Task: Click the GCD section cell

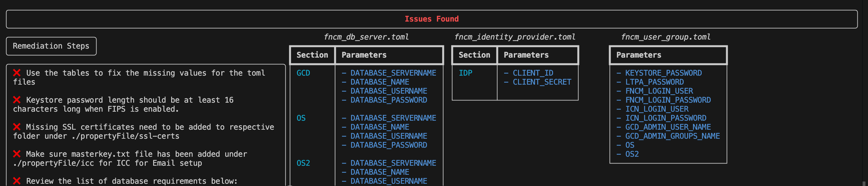Action: [x=303, y=73]
